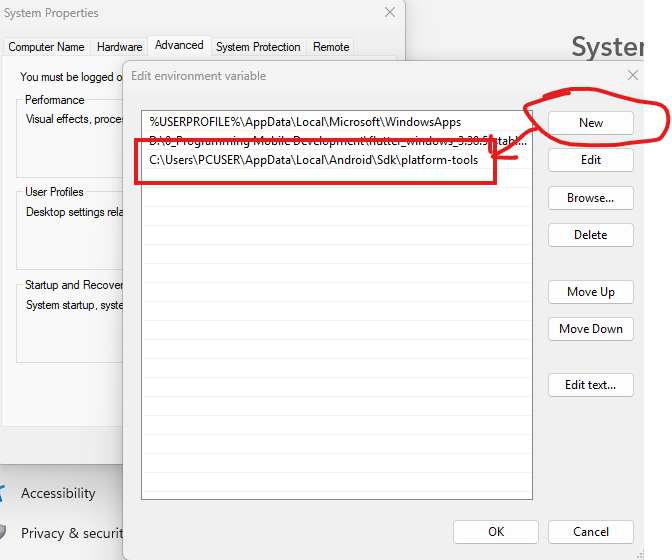
Task: Open the System Protection tab
Action: point(258,47)
